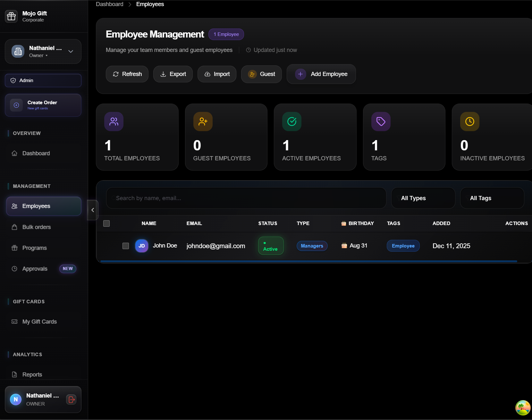Click the Bulk orders bag icon
532x420 pixels.
point(14,227)
